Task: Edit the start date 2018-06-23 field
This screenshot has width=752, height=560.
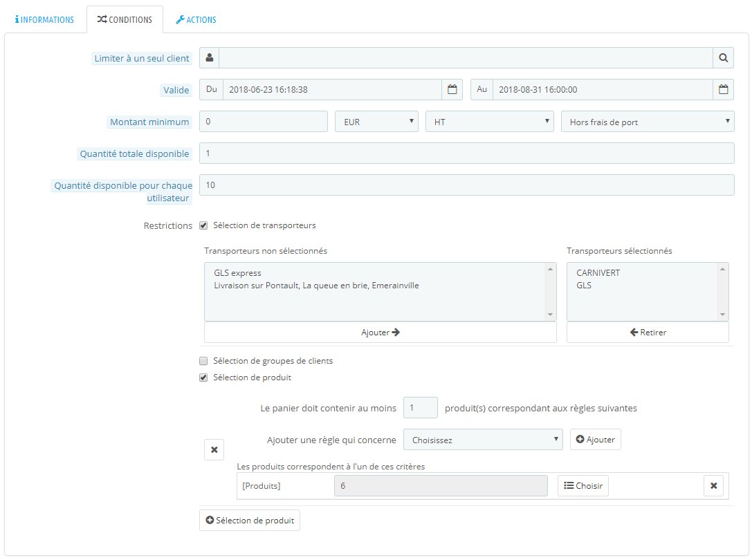Action: 332,90
